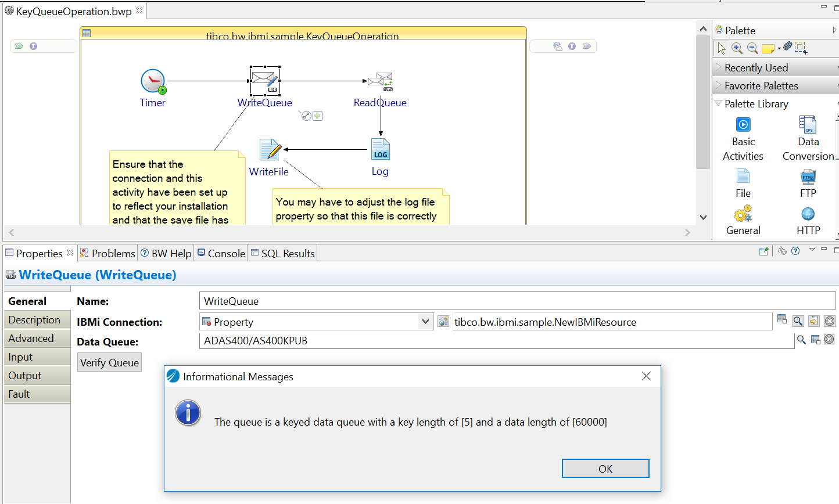Select the palette Marquee selection tool

point(801,48)
